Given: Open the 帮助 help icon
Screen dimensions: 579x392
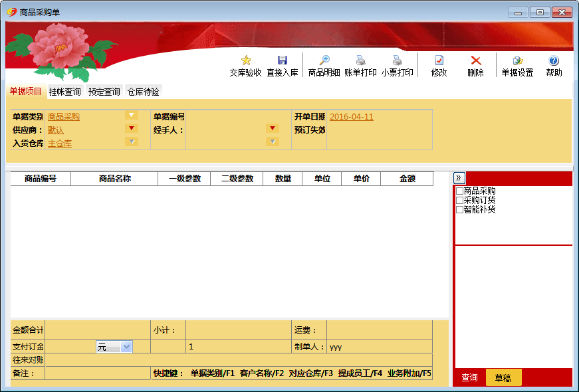Looking at the screenshot, I should coord(554,60).
